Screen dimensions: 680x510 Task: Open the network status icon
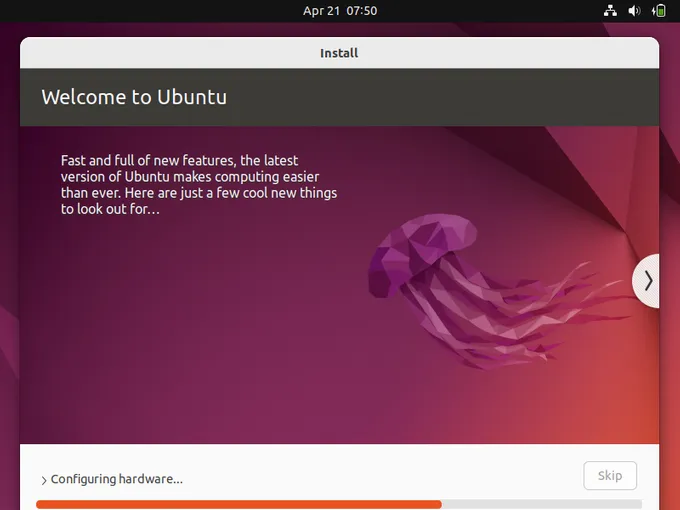610,10
